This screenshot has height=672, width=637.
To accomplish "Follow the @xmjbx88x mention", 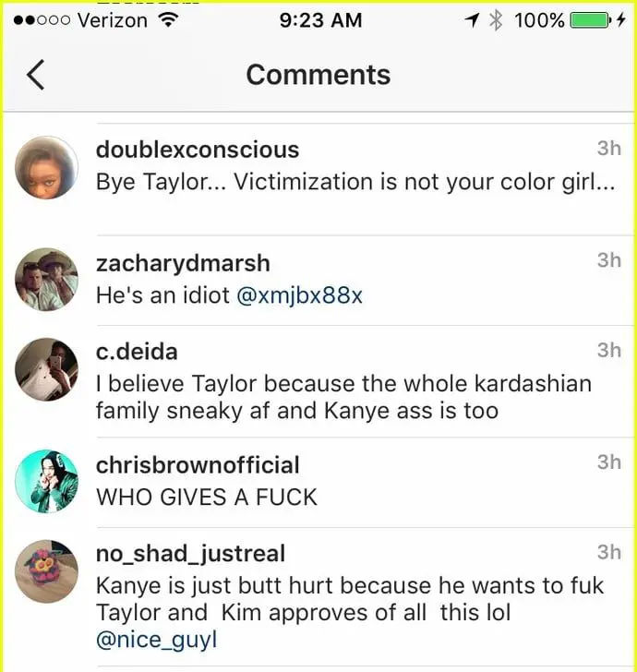I will click(300, 295).
